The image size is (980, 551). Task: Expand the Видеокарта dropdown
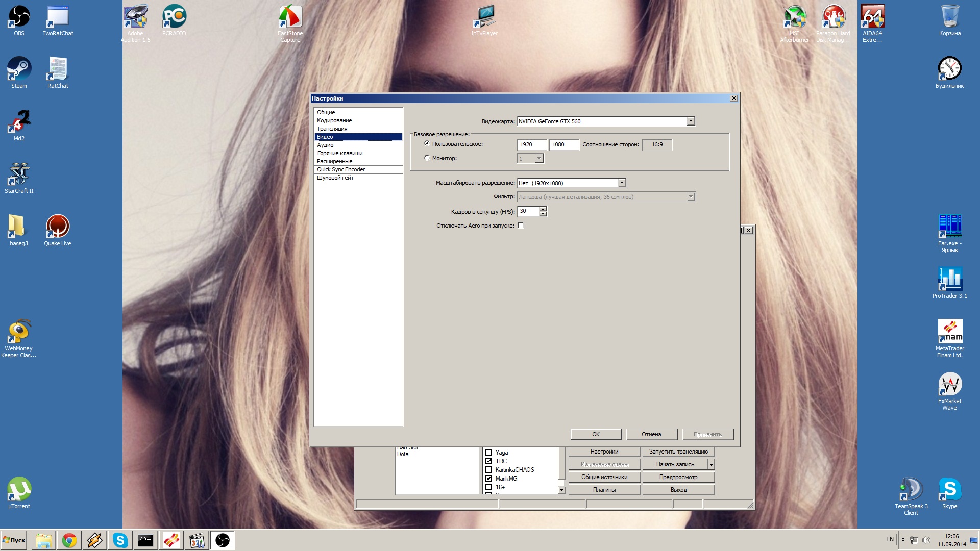click(x=691, y=121)
